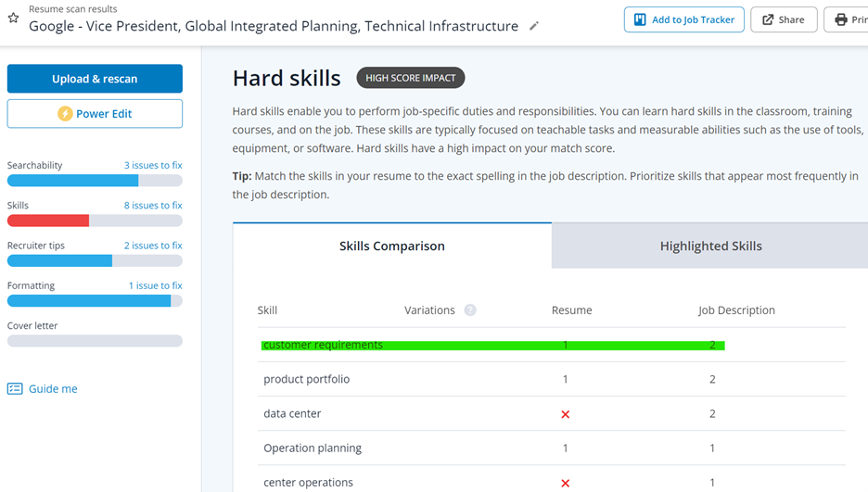The height and width of the screenshot is (492, 868).
Task: Click the Variations column header
Action: pyautogui.click(x=429, y=310)
